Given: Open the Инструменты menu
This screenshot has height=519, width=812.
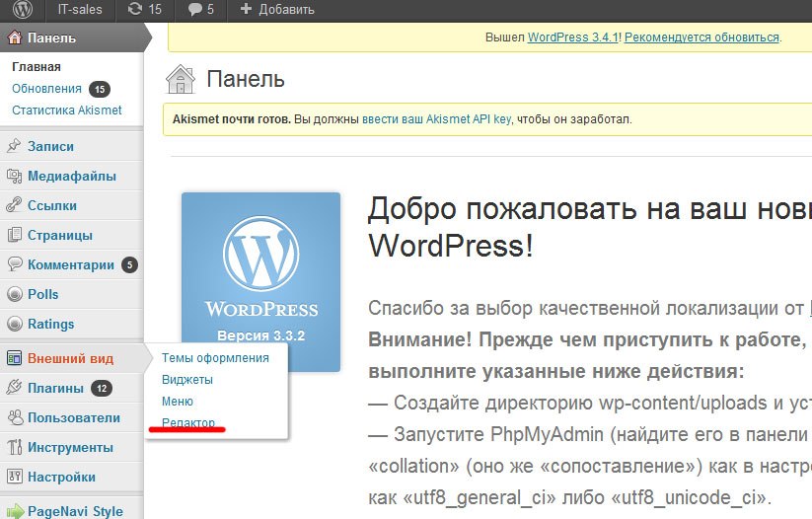Looking at the screenshot, I should 70,447.
